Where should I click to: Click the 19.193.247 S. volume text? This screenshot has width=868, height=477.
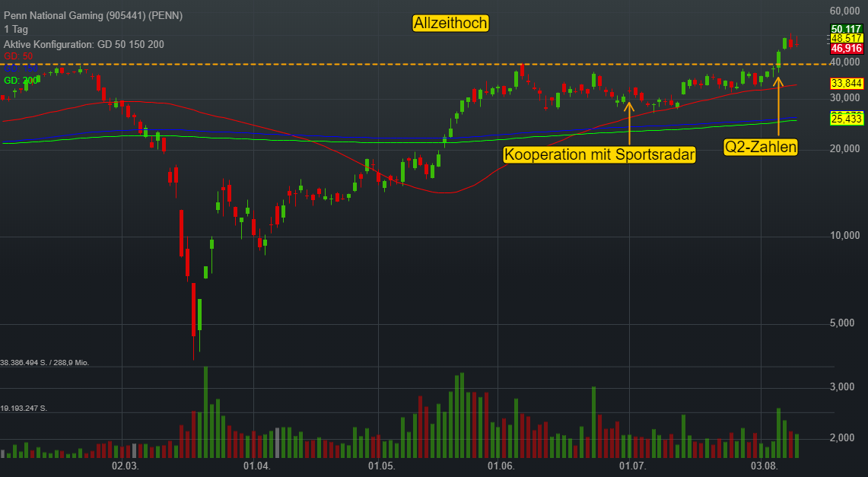click(24, 409)
